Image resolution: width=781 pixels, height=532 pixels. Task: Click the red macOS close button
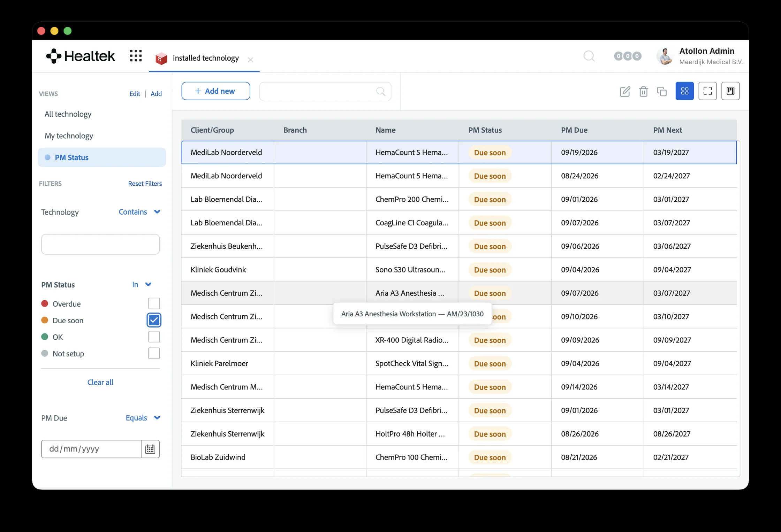[x=41, y=31]
